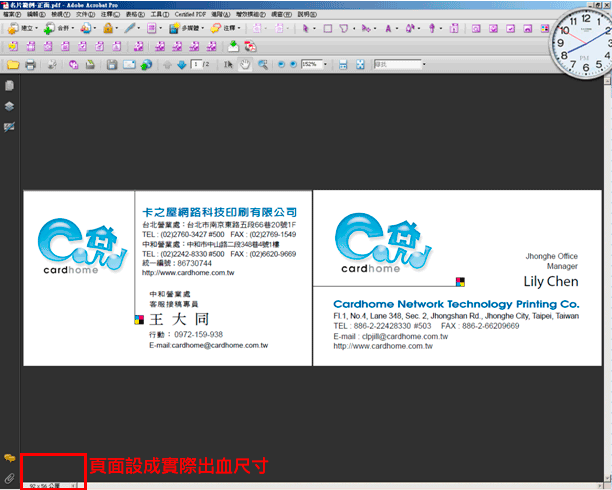Select the purple letter A text tool

(x=388, y=29)
